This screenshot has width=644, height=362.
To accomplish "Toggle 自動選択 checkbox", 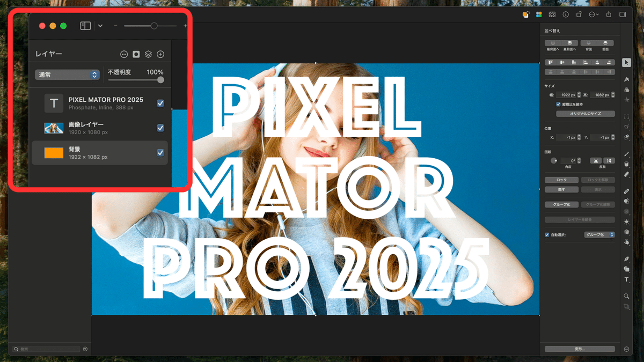I will 547,234.
